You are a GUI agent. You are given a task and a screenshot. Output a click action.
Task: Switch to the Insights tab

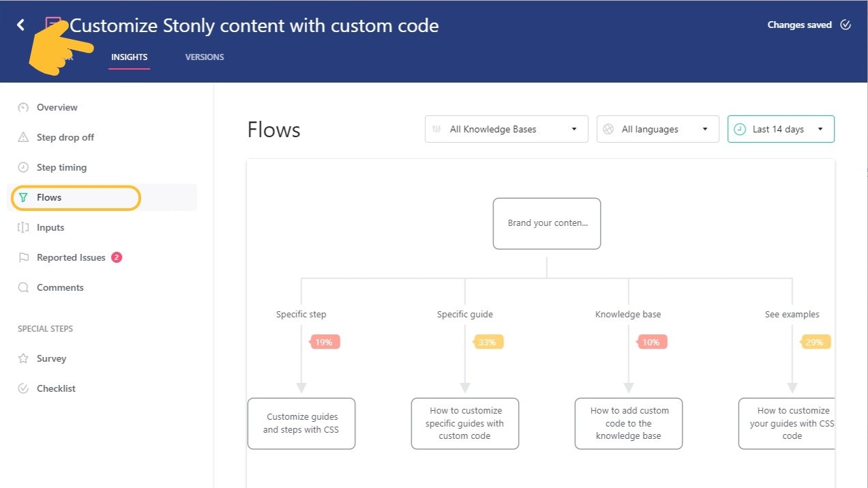(130, 57)
